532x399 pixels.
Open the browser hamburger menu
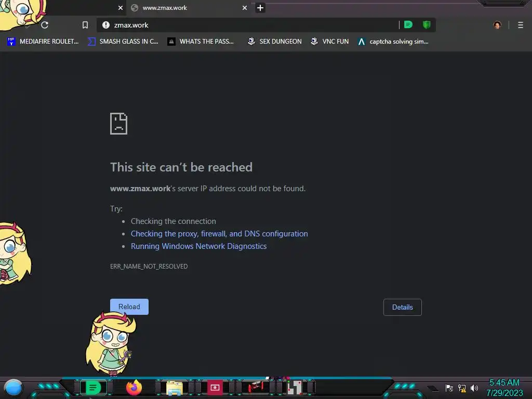pyautogui.click(x=521, y=25)
